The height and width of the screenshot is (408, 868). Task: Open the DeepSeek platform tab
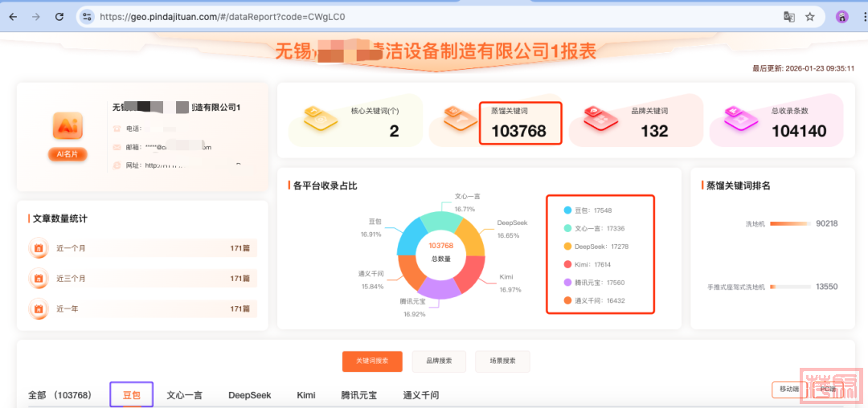[x=249, y=395]
